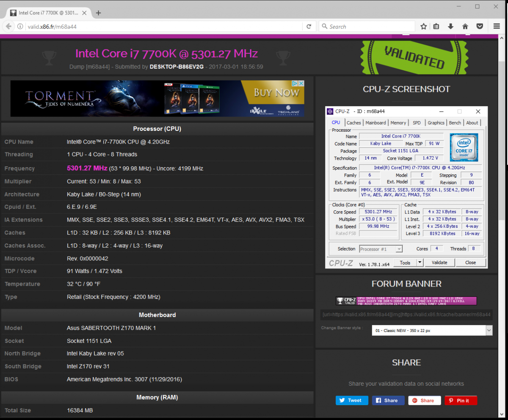Click the SPD tab in the CPU-Z screenshot

[417, 123]
